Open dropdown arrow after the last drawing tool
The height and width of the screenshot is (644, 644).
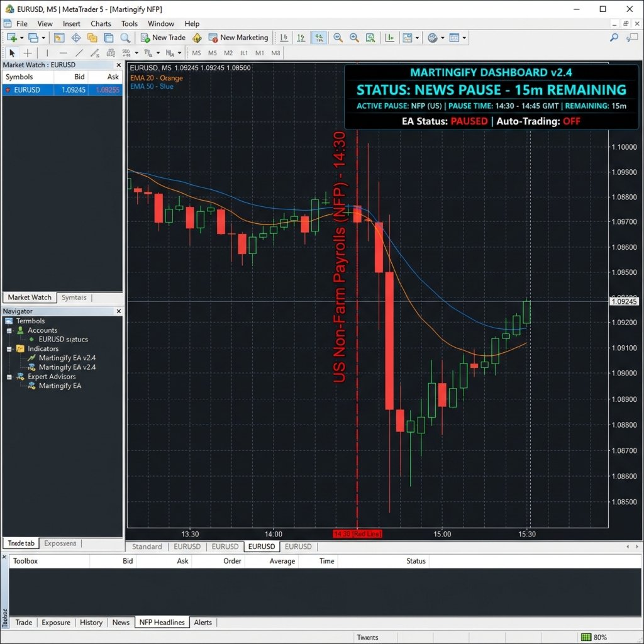[x=179, y=53]
